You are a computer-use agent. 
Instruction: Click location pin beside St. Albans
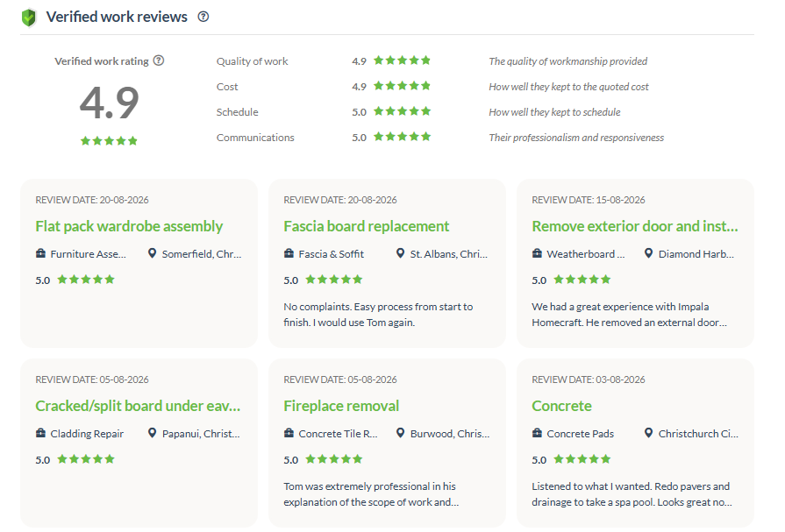(x=400, y=253)
